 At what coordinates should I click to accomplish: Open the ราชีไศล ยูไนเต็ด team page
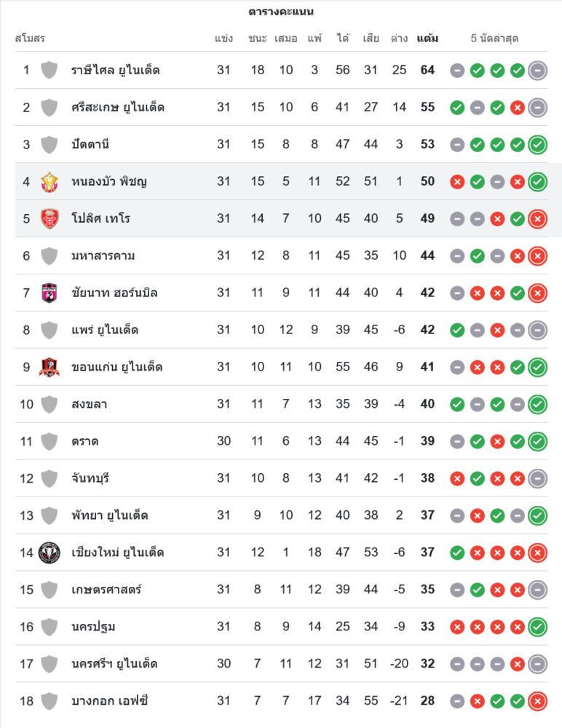115,71
